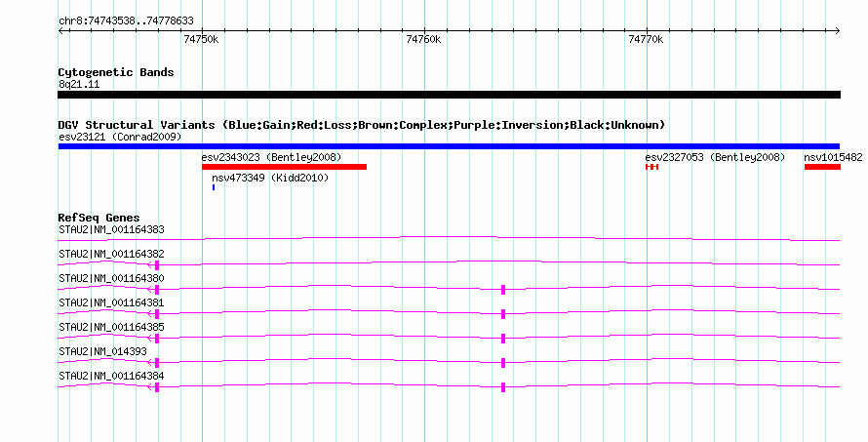868x442 pixels.
Task: Click the right arrow of the ruler
Action: pyautogui.click(x=838, y=31)
